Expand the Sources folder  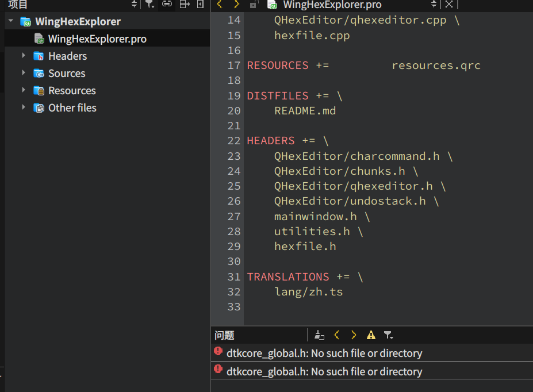pyautogui.click(x=24, y=72)
